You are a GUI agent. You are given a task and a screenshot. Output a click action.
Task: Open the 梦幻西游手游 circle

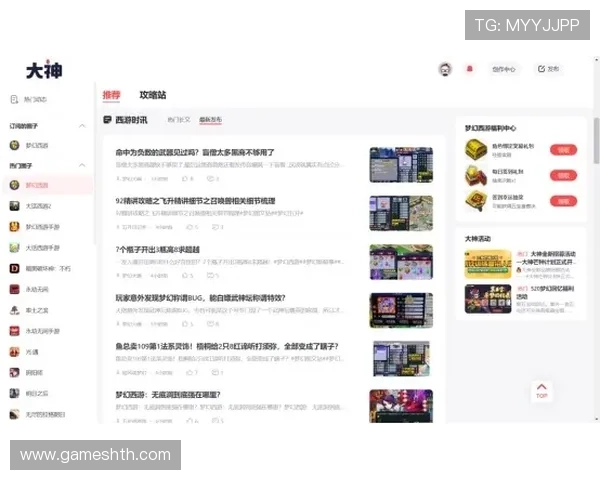pyautogui.click(x=34, y=227)
